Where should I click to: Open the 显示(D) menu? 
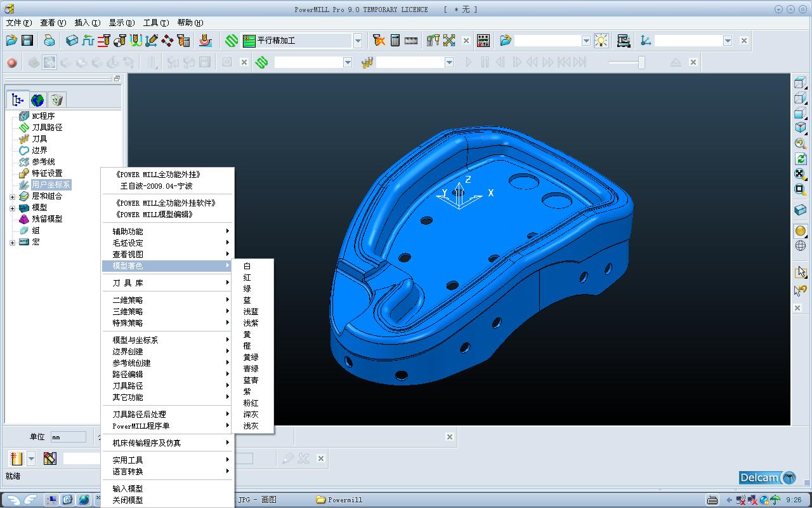tap(121, 23)
